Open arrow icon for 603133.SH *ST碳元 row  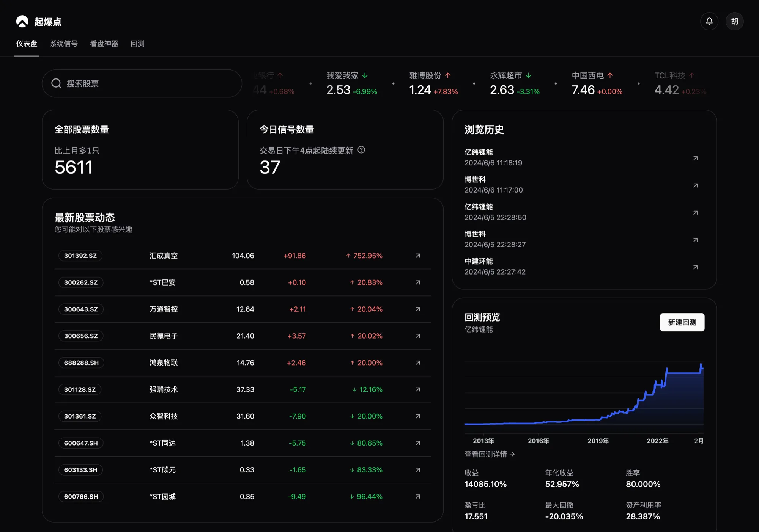click(x=418, y=470)
